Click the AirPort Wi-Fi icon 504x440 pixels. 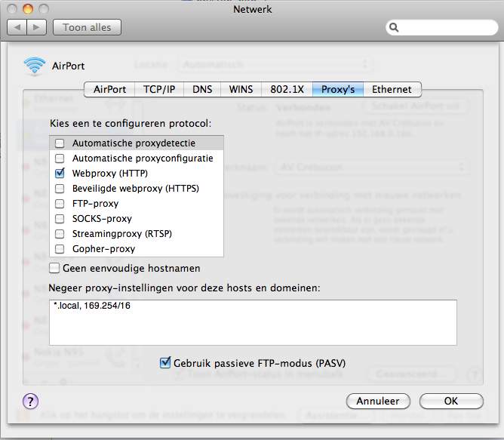35,66
